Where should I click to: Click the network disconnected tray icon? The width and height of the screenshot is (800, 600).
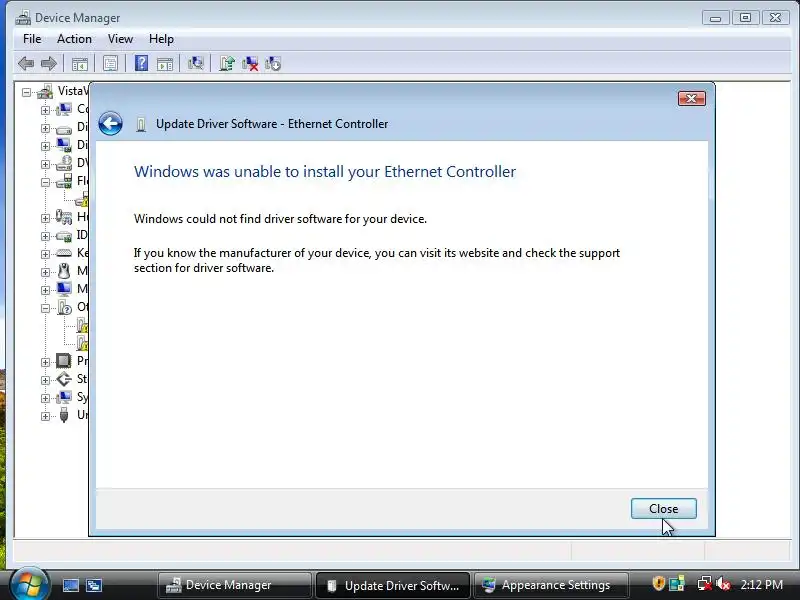(705, 584)
